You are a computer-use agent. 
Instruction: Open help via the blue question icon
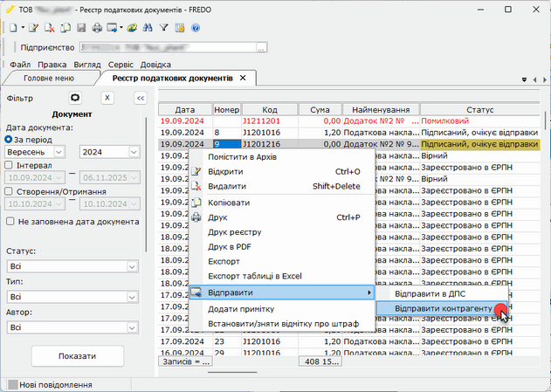196,28
